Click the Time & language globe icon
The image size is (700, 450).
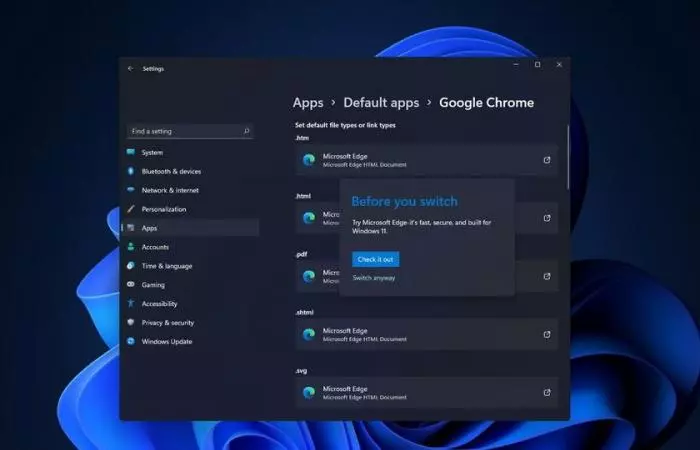click(x=131, y=266)
